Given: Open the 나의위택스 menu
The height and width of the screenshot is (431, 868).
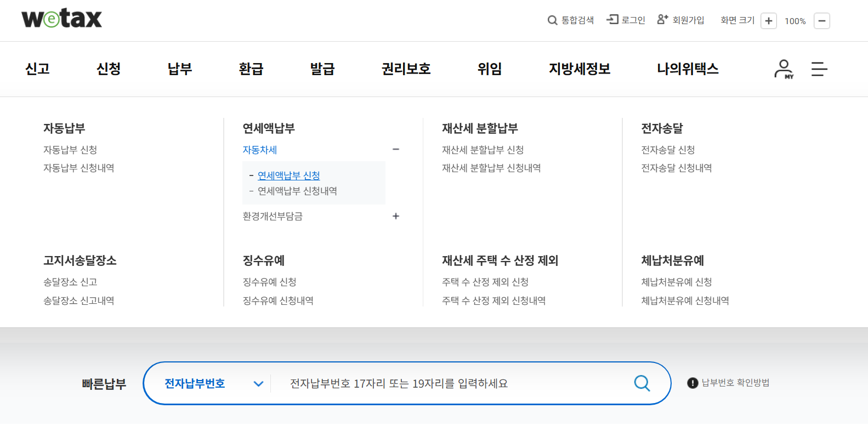Looking at the screenshot, I should click(688, 69).
